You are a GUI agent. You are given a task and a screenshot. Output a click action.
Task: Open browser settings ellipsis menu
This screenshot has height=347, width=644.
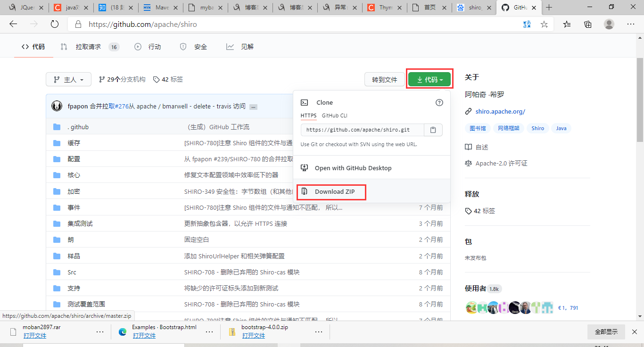630,24
